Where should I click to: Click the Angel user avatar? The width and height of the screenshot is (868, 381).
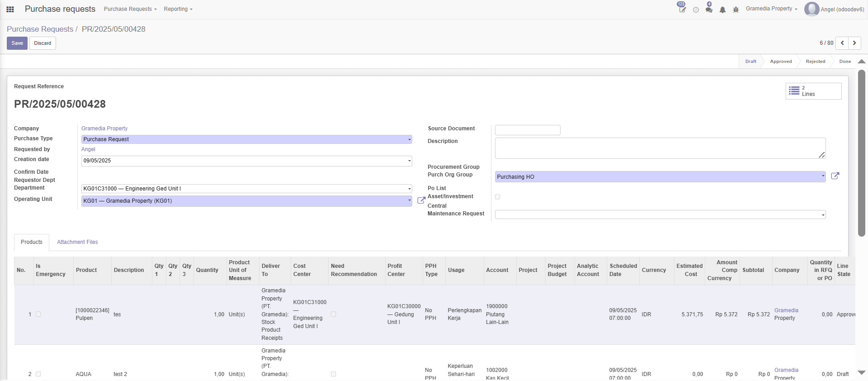coord(811,9)
